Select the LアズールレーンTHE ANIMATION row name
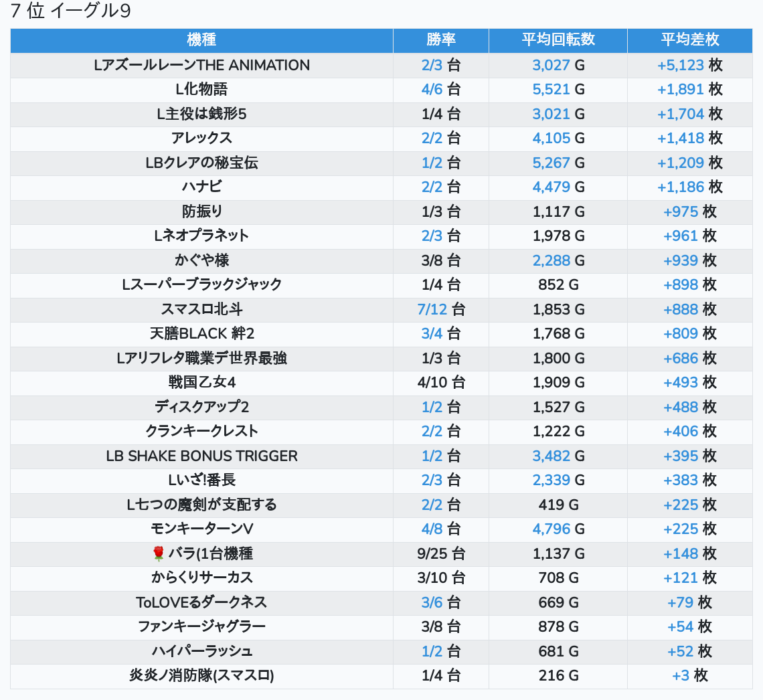 [201, 65]
